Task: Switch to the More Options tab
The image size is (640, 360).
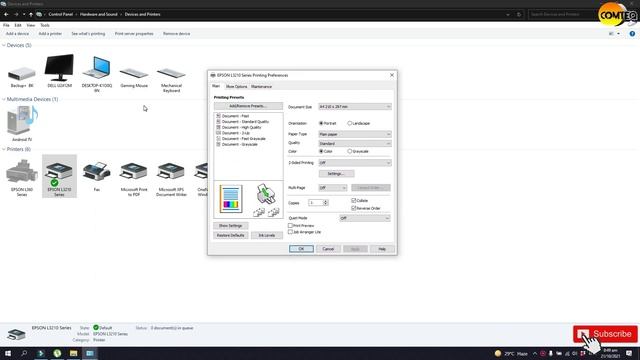Action: coord(236,87)
